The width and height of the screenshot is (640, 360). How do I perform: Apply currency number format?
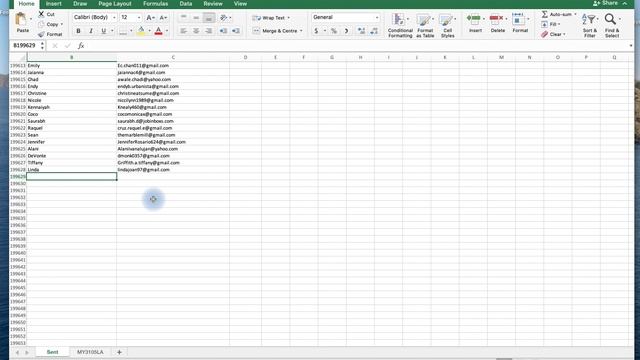pos(316,31)
